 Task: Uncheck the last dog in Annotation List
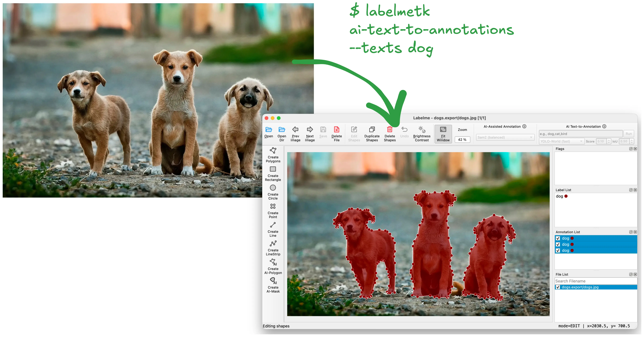coord(558,250)
